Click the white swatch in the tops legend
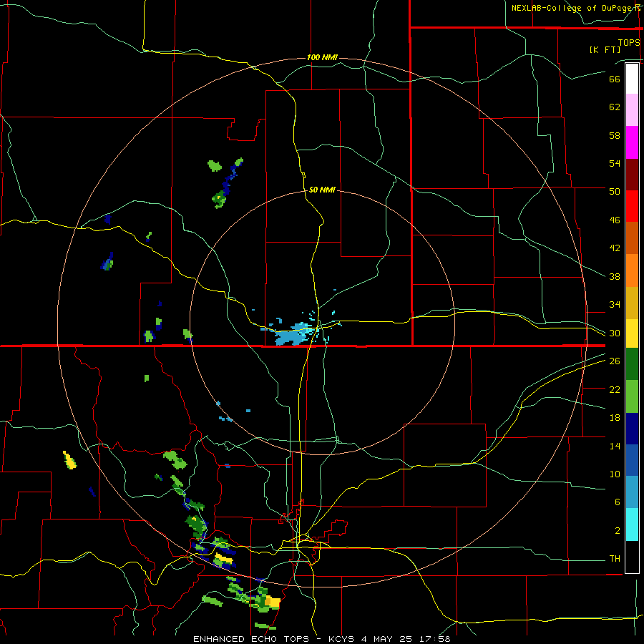The width and height of the screenshot is (644, 644). 632,79
